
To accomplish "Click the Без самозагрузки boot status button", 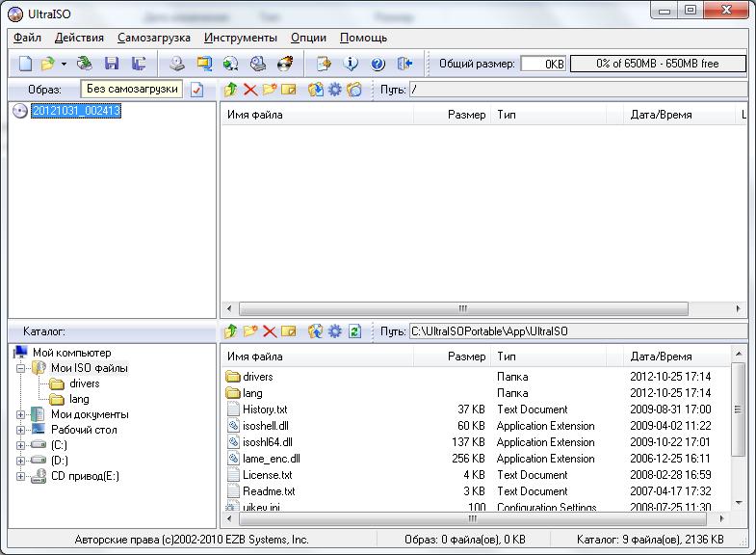I will click(x=132, y=90).
